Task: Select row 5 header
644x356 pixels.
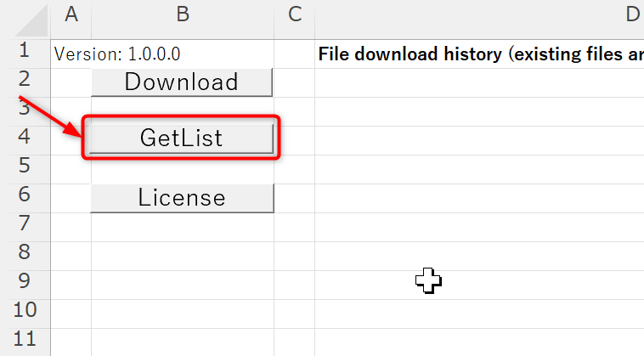Action: (x=24, y=166)
